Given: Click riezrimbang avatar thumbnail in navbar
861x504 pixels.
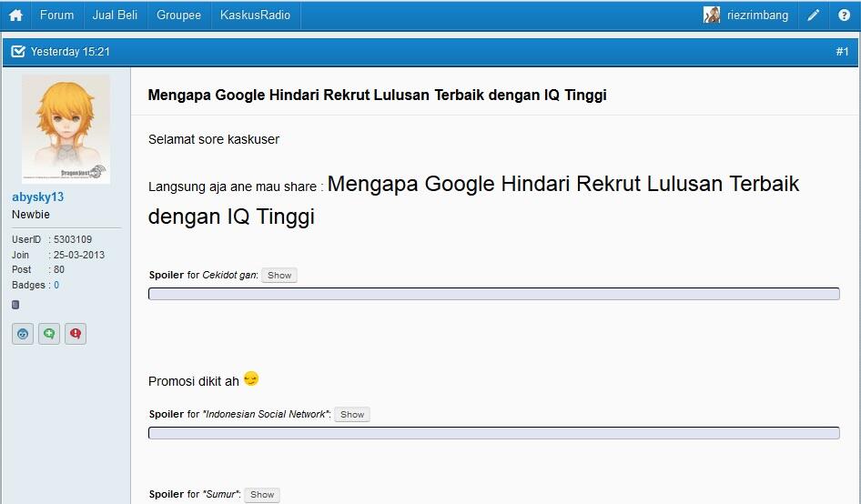Looking at the screenshot, I should point(712,15).
